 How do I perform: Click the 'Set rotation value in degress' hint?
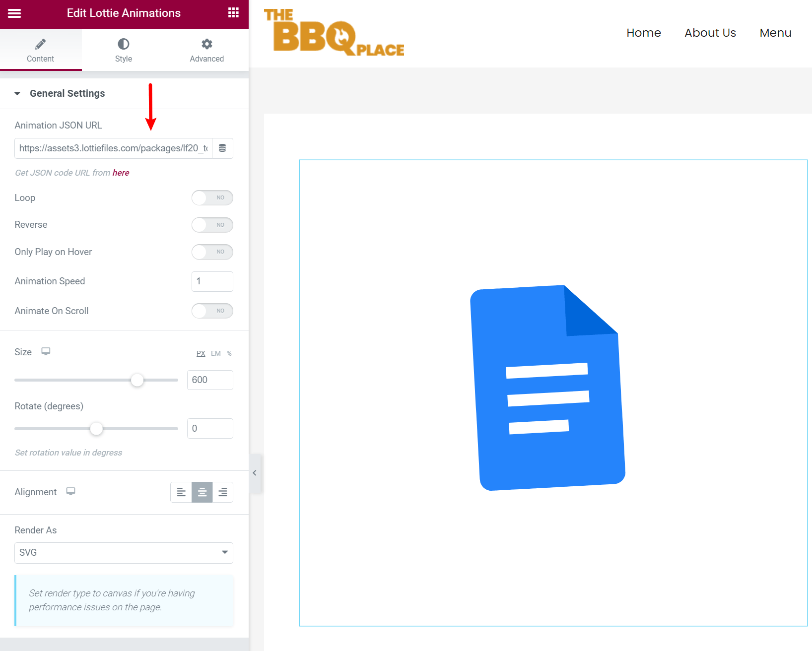coord(68,453)
